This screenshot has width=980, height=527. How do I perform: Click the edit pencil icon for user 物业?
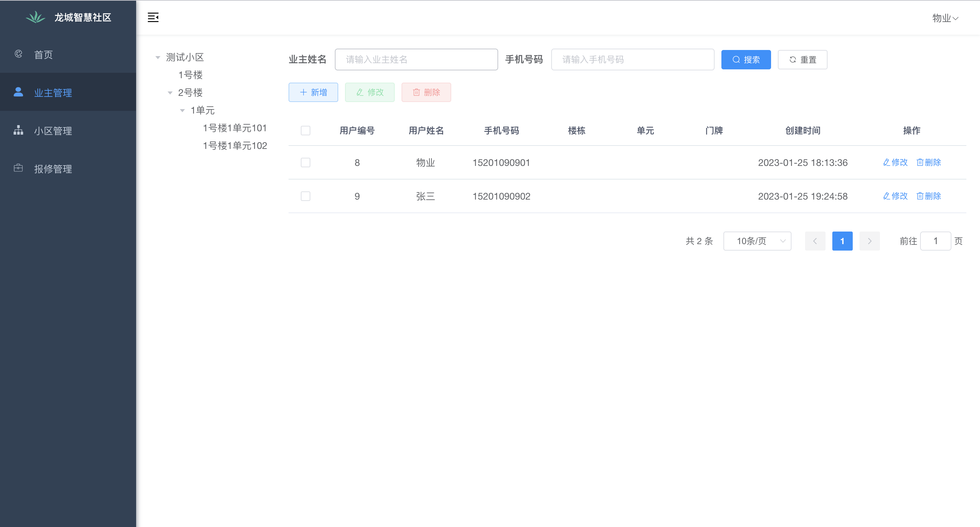pos(886,163)
